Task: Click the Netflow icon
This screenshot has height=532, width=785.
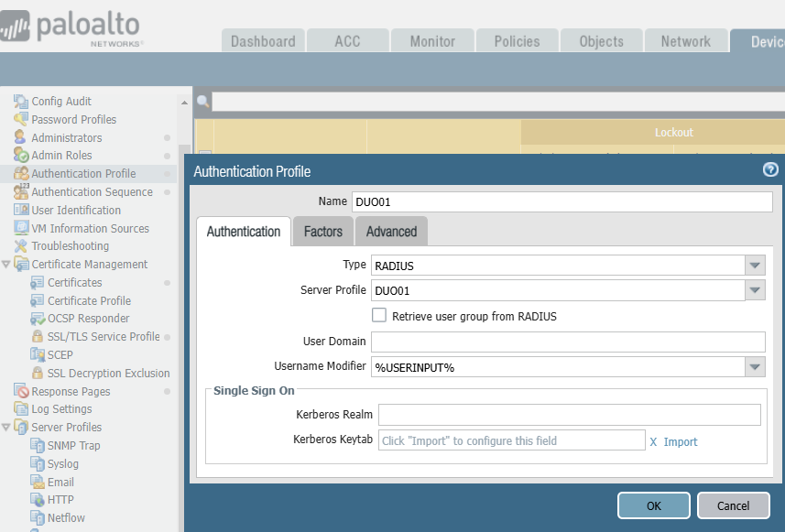Action: [x=37, y=517]
